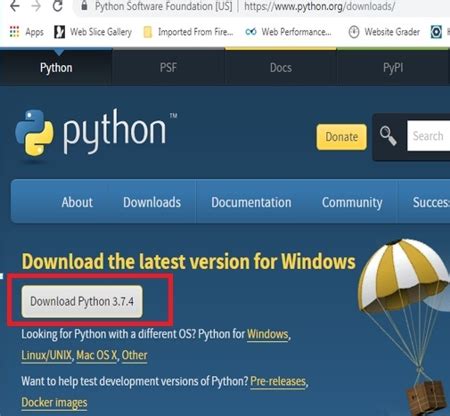450x416 pixels.
Task: Open the Community menu
Action: [352, 203]
